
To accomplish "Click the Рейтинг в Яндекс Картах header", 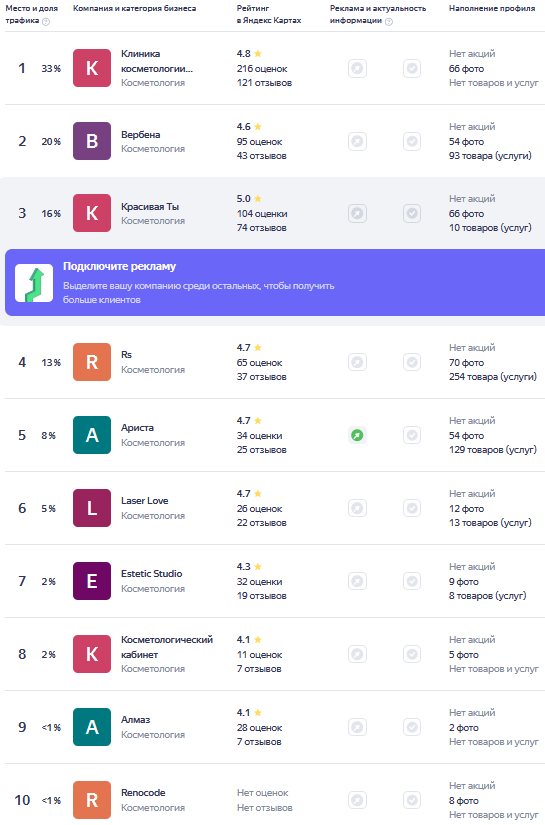I will [269, 14].
